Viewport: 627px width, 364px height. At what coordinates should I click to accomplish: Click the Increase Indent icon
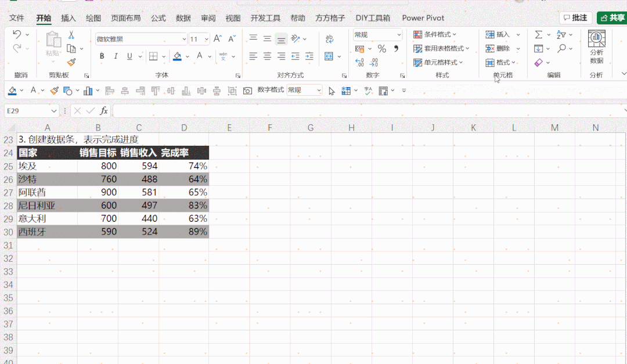pos(309,56)
